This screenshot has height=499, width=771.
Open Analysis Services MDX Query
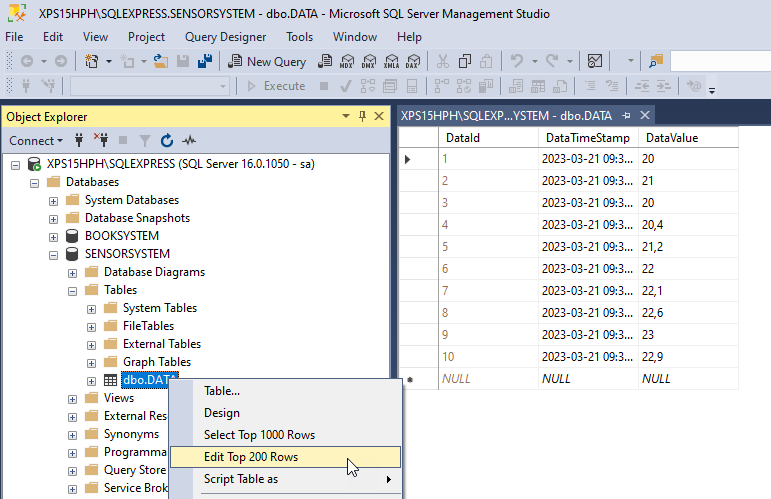pos(347,61)
